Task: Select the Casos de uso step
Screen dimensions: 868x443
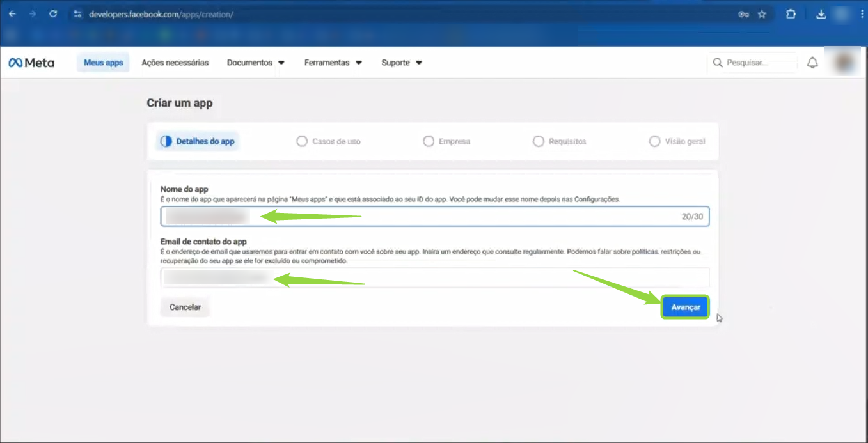Action: pyautogui.click(x=329, y=141)
